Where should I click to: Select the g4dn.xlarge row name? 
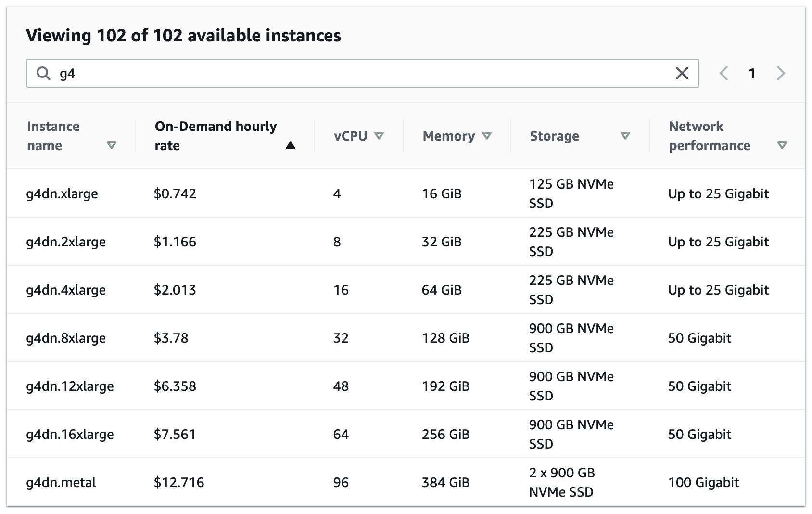pos(62,193)
